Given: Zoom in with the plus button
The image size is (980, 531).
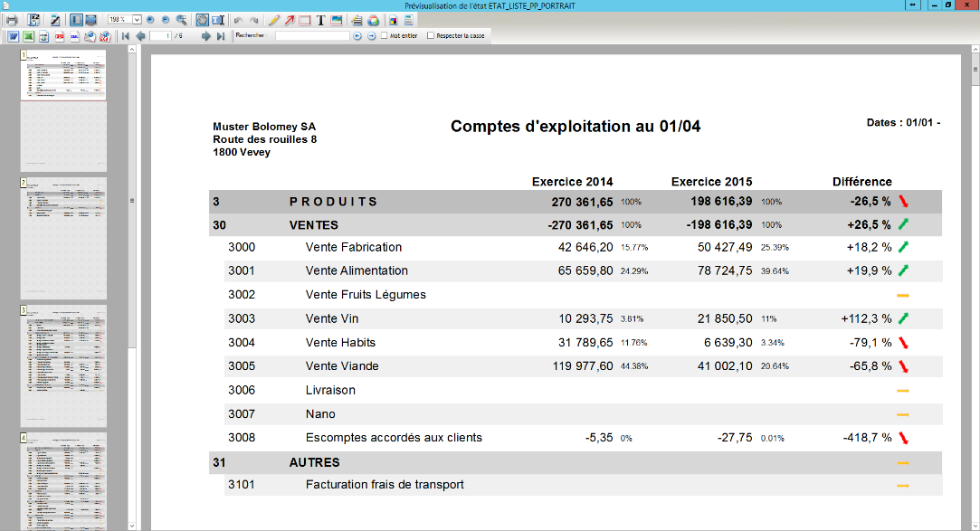Looking at the screenshot, I should 150,20.
